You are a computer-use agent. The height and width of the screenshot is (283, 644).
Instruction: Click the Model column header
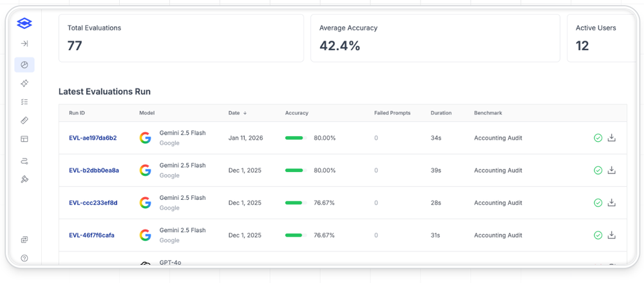(x=147, y=113)
